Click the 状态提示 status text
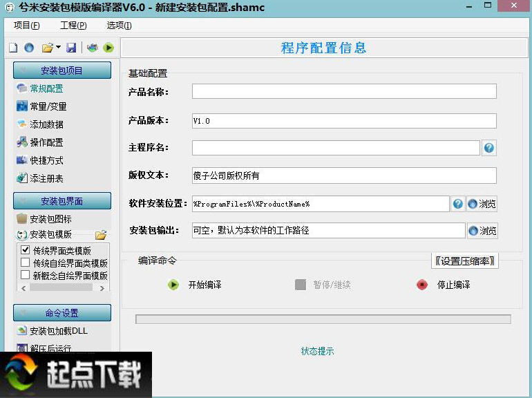 (x=318, y=351)
